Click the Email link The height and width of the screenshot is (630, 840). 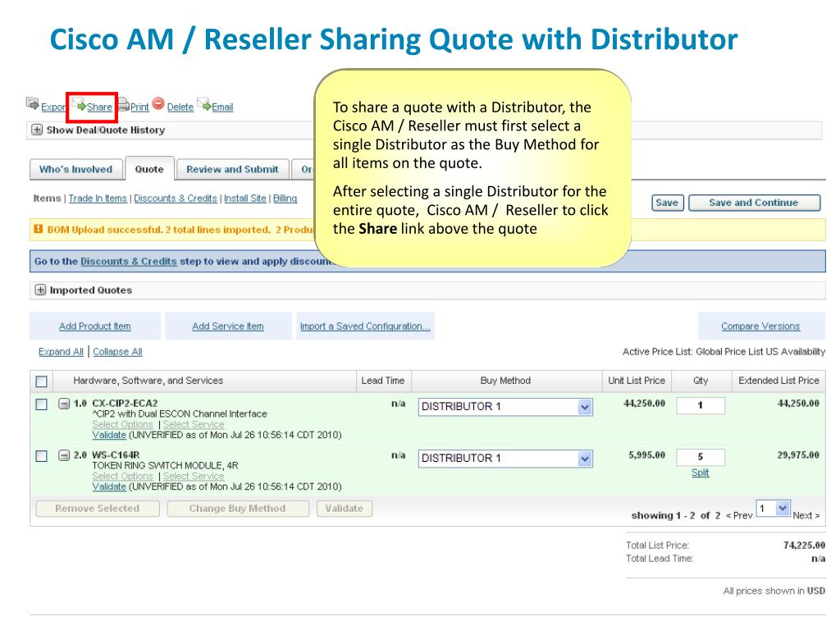[x=222, y=107]
